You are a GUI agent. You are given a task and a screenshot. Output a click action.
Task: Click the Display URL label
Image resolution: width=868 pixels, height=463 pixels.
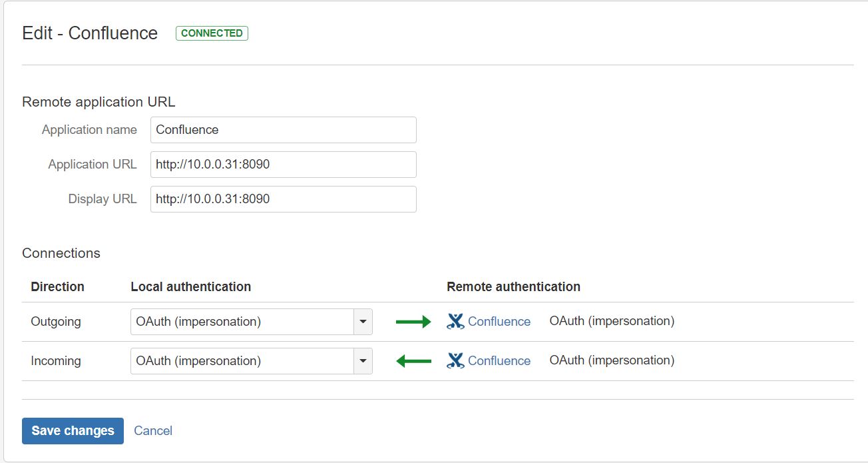click(x=103, y=199)
